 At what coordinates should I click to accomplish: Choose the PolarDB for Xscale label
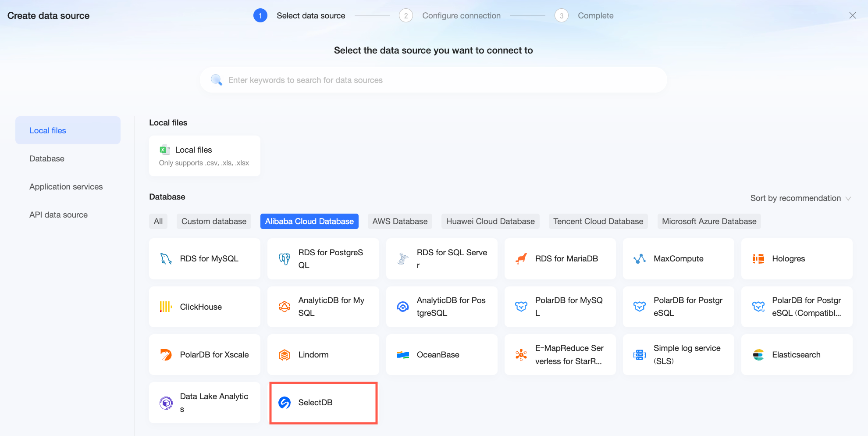click(214, 354)
